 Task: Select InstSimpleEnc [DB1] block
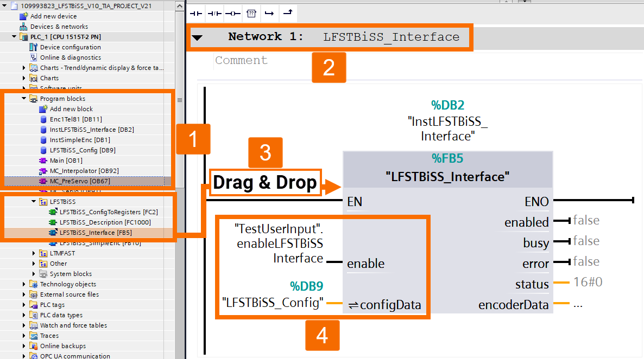pos(80,140)
